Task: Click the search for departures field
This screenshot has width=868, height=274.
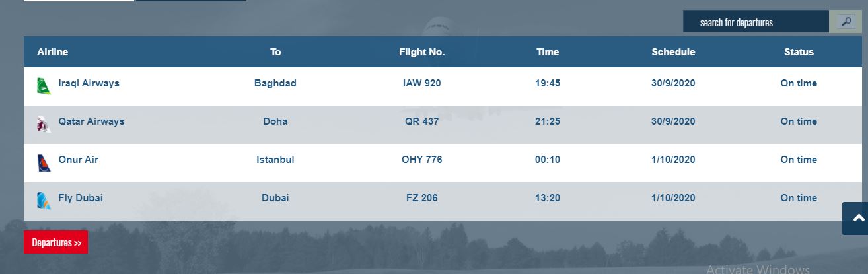Action: 756,22
